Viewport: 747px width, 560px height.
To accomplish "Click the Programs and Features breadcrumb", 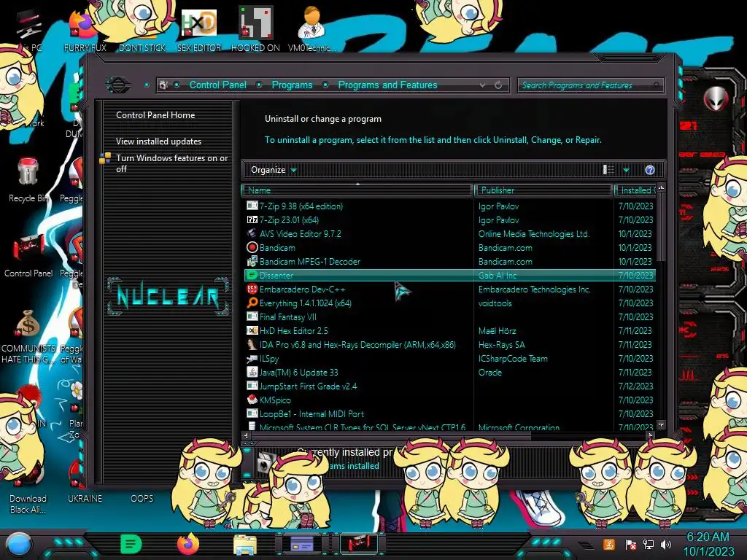I will pos(387,85).
